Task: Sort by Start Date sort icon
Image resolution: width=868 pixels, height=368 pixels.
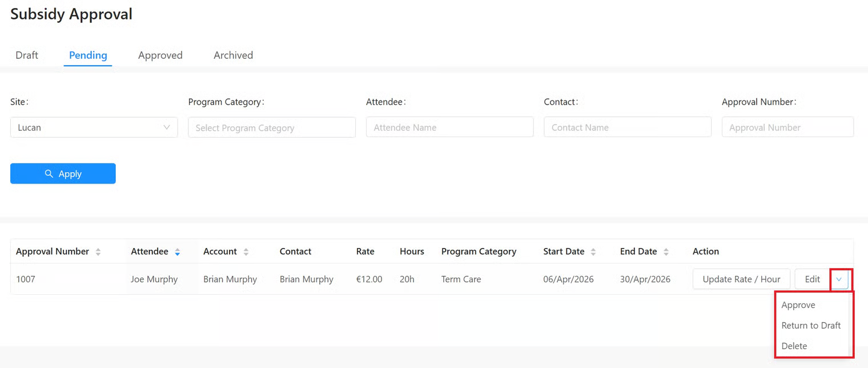Action: [593, 252]
